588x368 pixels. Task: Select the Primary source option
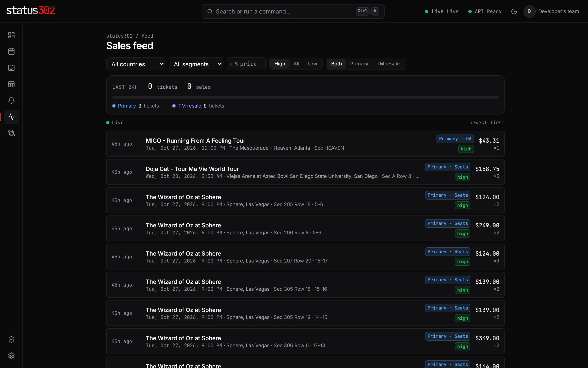point(359,64)
